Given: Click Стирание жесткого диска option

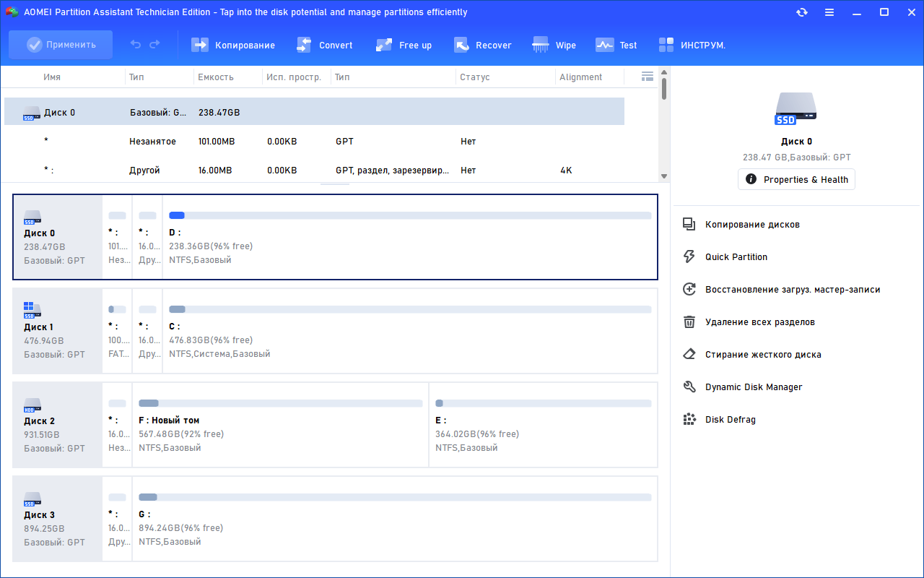Looking at the screenshot, I should pyautogui.click(x=763, y=355).
